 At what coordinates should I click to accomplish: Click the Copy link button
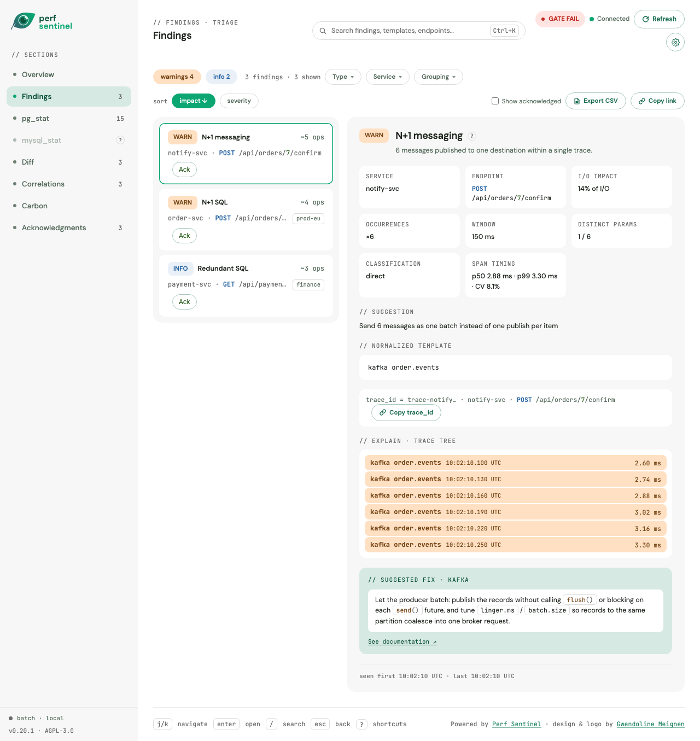[657, 101]
